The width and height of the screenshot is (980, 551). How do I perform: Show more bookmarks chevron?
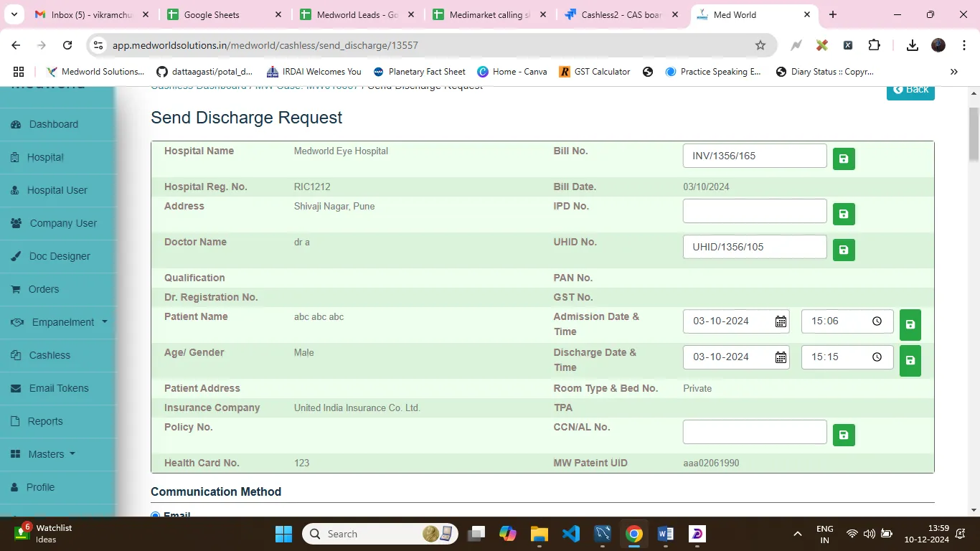(x=954, y=72)
